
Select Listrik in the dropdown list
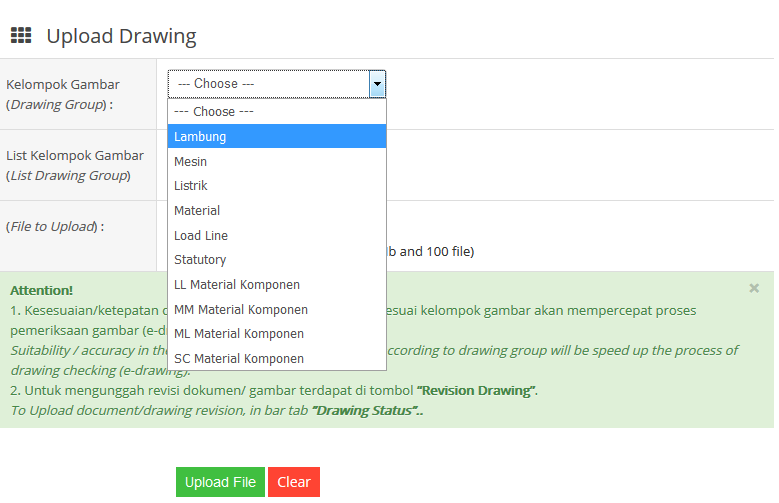coord(191,186)
